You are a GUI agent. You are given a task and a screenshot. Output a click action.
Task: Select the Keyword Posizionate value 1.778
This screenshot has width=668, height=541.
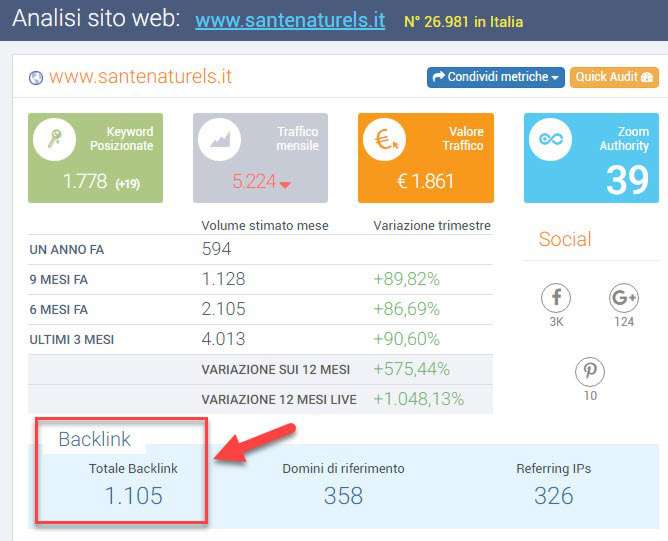tap(85, 181)
